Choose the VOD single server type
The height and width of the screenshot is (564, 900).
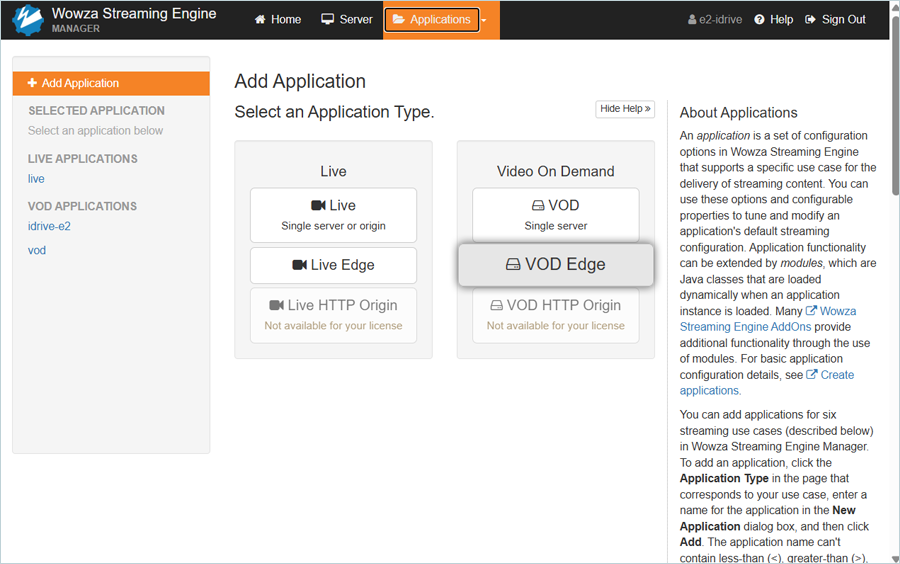click(x=556, y=215)
